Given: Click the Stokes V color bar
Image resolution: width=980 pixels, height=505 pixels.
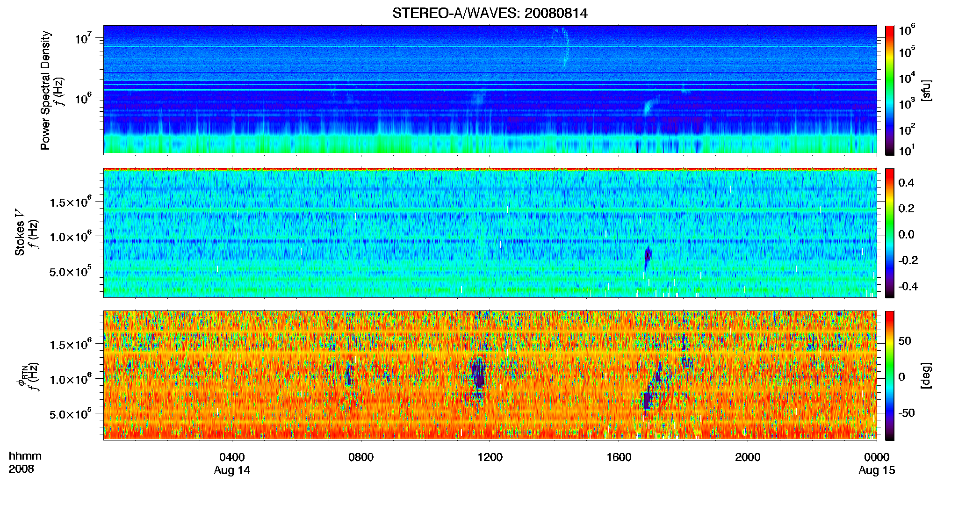Looking at the screenshot, I should click(x=890, y=233).
